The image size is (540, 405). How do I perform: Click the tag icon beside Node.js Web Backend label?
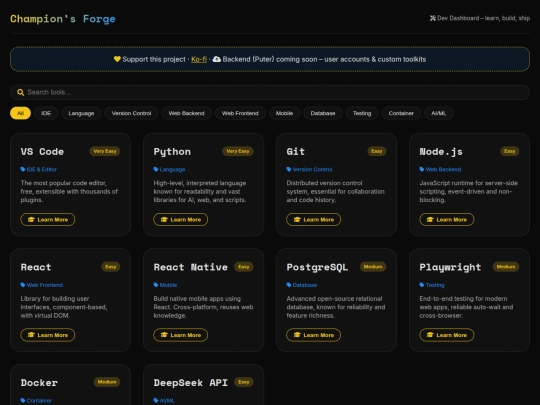coord(422,169)
